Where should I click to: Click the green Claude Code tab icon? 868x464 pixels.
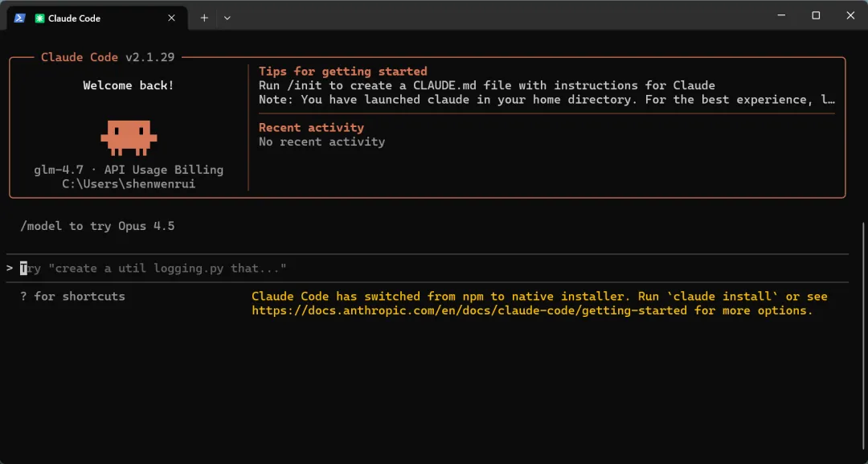click(39, 18)
